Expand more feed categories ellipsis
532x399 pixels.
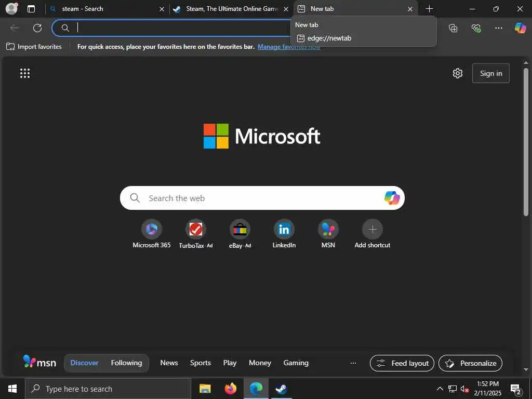click(x=353, y=363)
